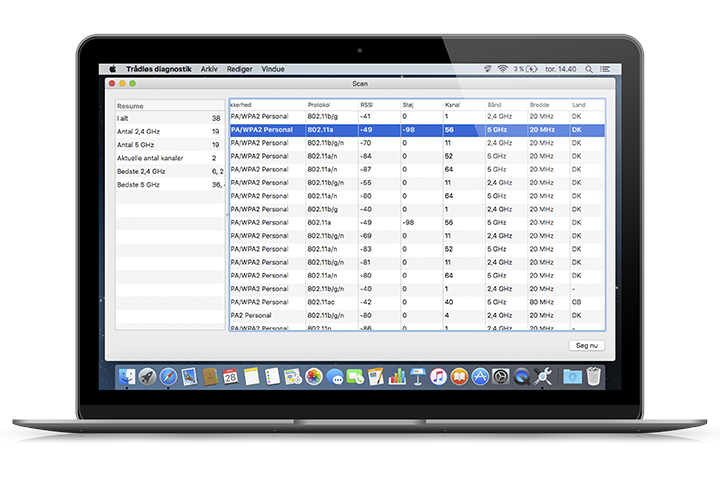Open the Rediger menu
The image size is (720, 480).
tap(240, 69)
